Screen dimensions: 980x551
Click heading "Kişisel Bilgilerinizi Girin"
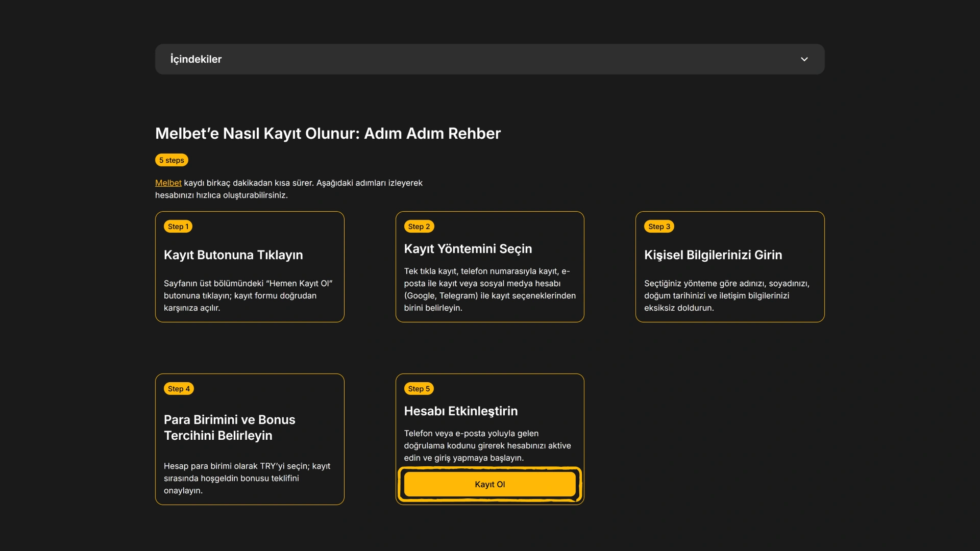[x=713, y=255]
